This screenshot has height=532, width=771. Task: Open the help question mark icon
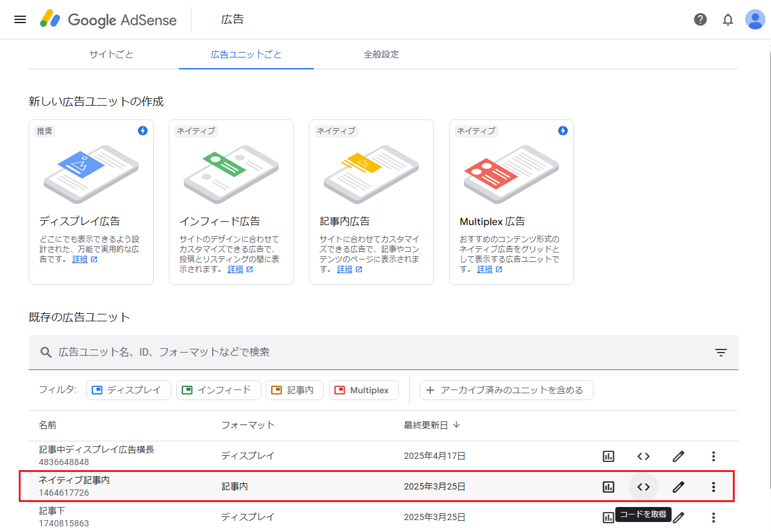click(x=700, y=19)
